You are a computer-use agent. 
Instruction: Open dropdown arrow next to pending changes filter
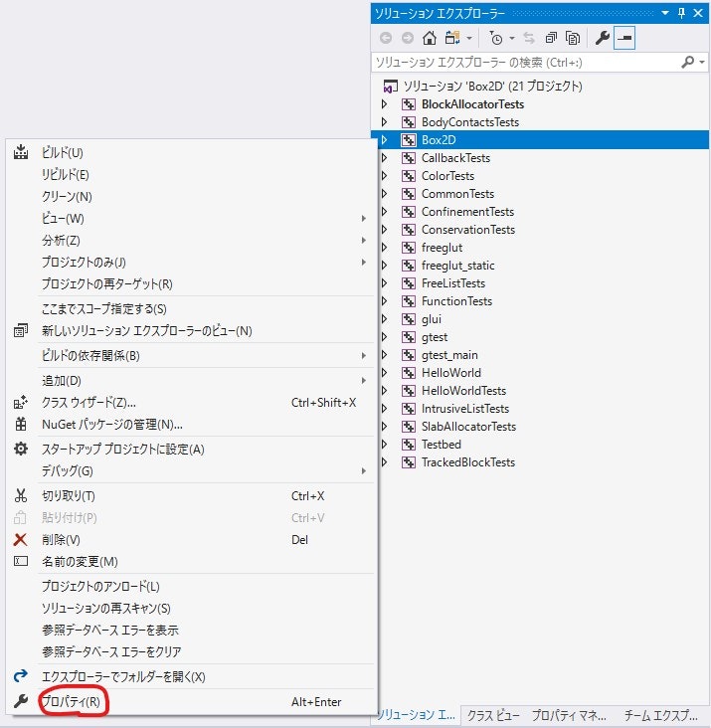coord(512,39)
